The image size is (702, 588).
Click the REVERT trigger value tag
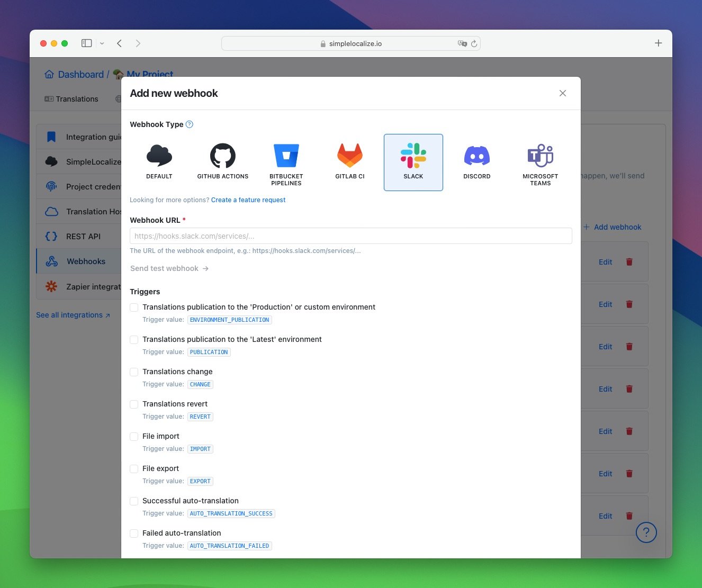200,417
